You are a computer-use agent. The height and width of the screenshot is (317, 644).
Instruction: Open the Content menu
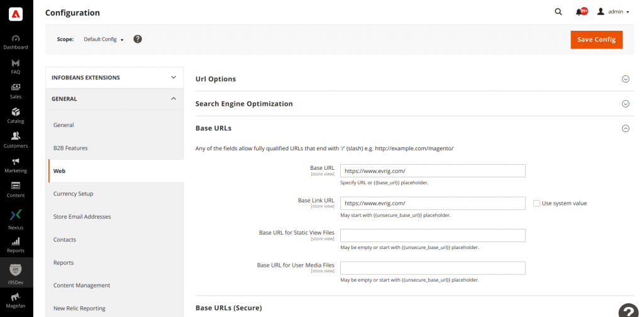[x=16, y=190]
